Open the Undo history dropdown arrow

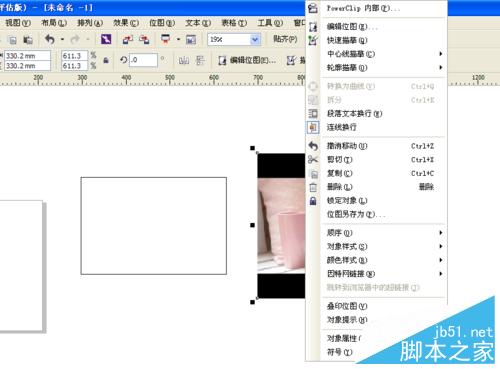[62, 39]
